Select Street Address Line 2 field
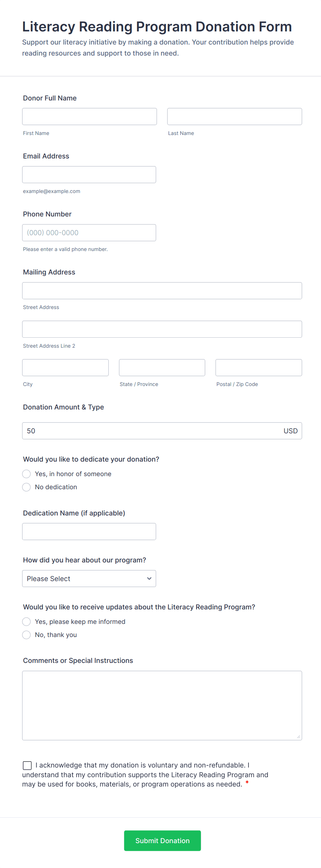 [162, 329]
